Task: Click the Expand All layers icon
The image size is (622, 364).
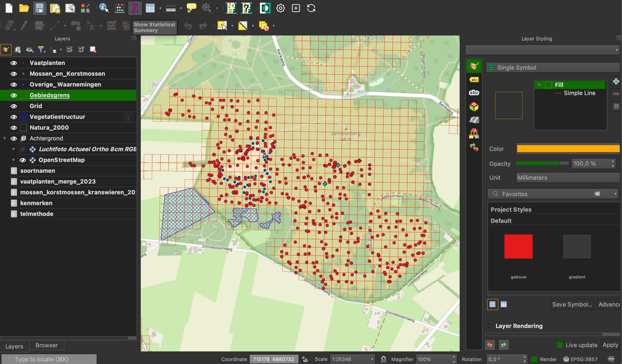Action: pos(70,50)
